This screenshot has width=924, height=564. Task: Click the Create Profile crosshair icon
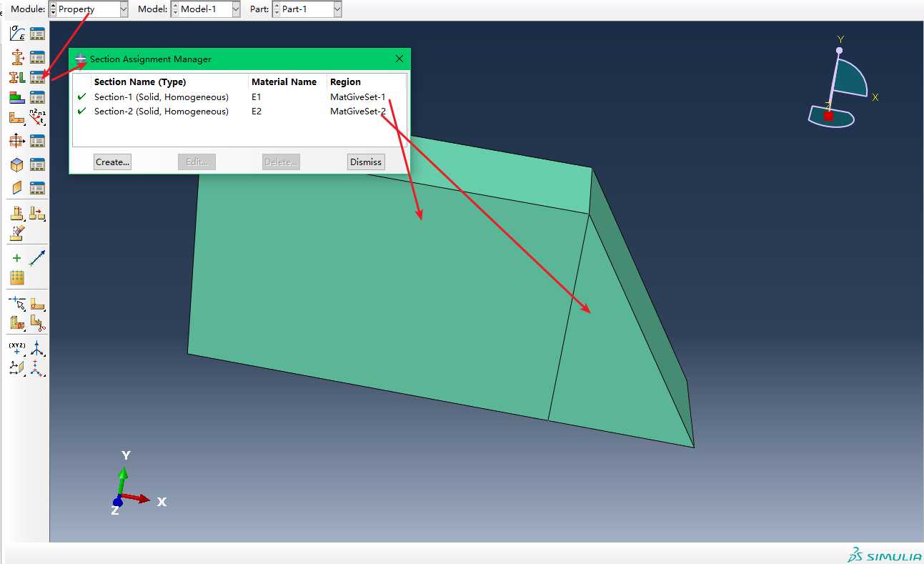pos(17,141)
